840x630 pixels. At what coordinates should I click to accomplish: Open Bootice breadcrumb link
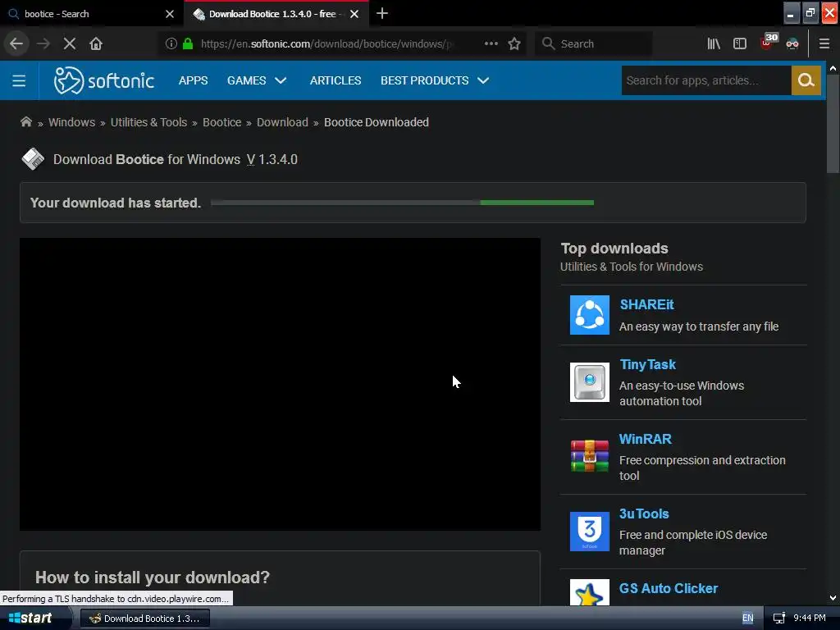click(221, 122)
